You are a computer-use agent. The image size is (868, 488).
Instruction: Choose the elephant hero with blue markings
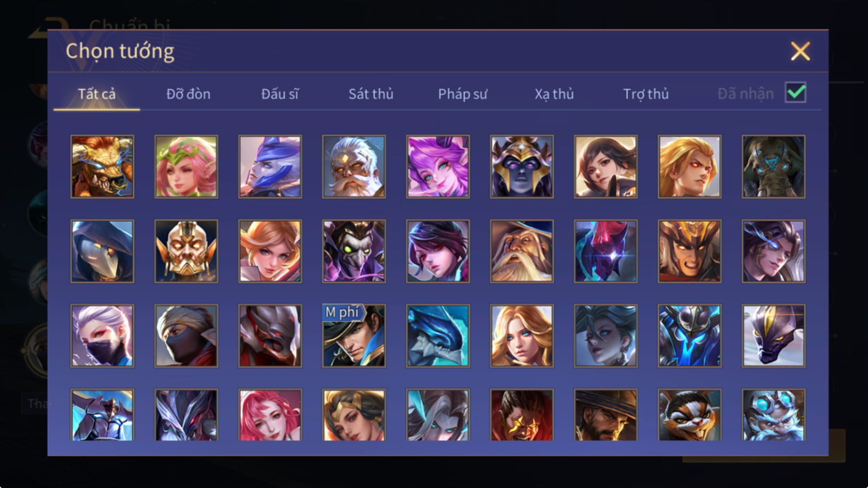click(773, 167)
